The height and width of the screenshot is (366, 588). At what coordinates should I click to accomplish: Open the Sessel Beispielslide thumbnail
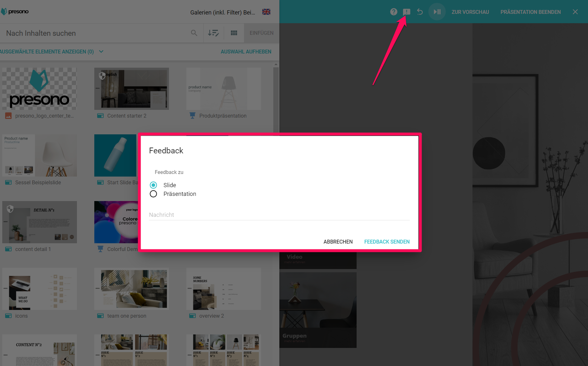coord(40,155)
